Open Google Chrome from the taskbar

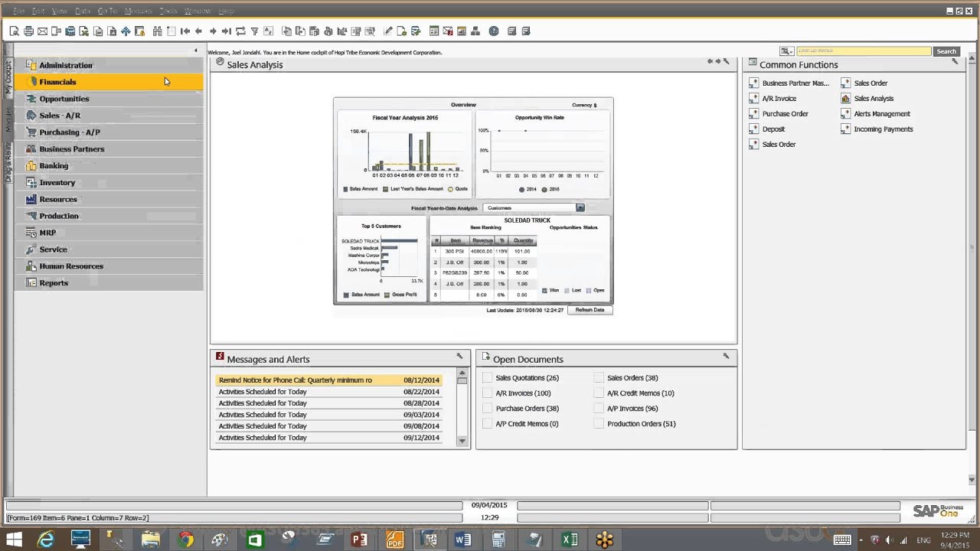(185, 540)
